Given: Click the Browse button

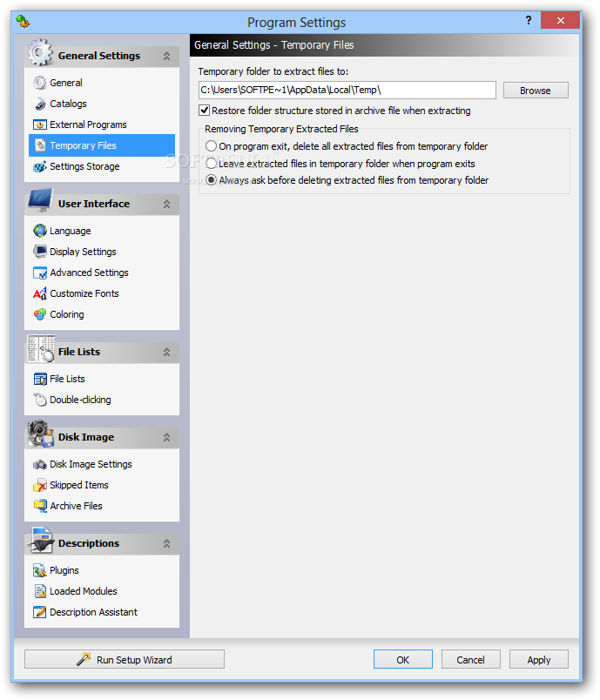Looking at the screenshot, I should (x=536, y=91).
